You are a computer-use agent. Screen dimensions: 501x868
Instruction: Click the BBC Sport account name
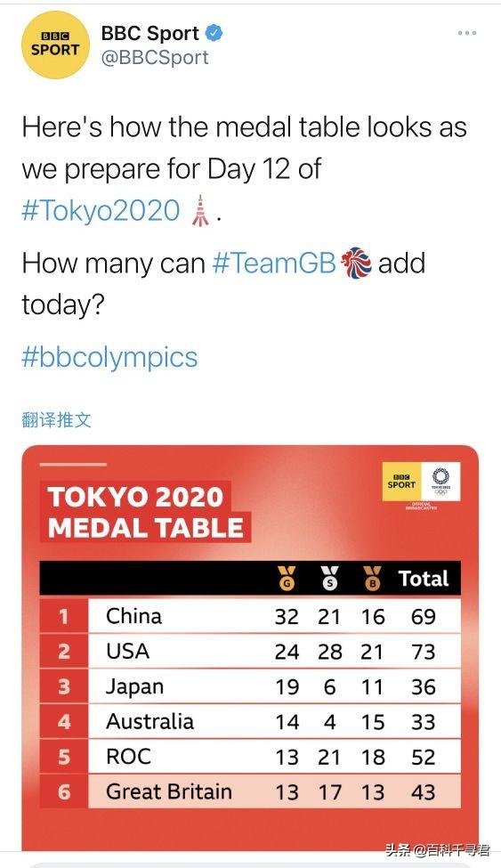pyautogui.click(x=150, y=33)
